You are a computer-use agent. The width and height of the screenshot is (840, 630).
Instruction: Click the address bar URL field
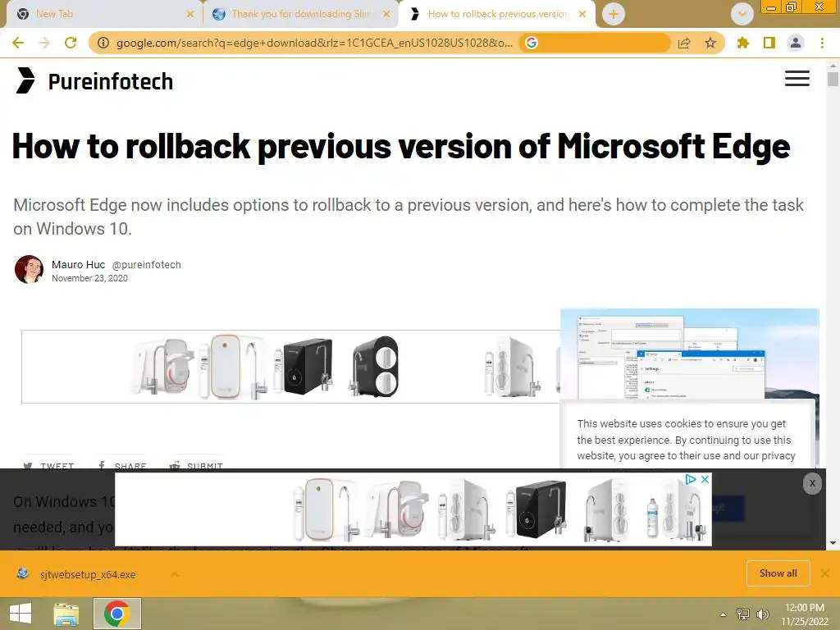pyautogui.click(x=314, y=43)
